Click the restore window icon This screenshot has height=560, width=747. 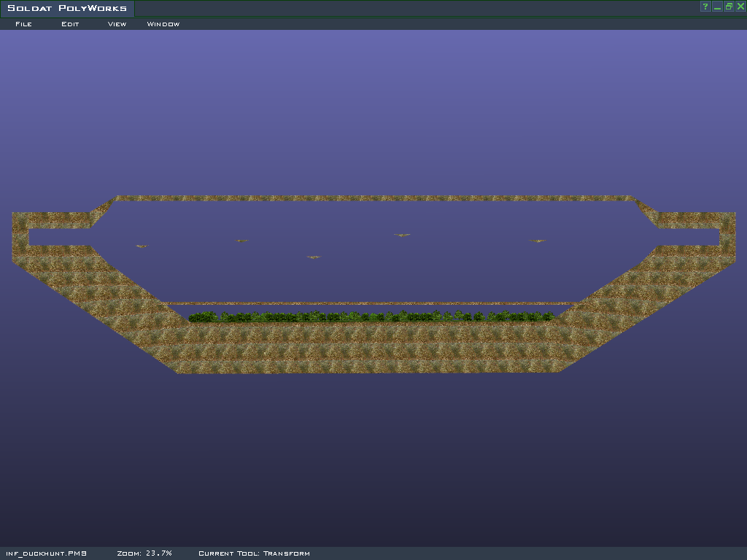[x=729, y=7]
